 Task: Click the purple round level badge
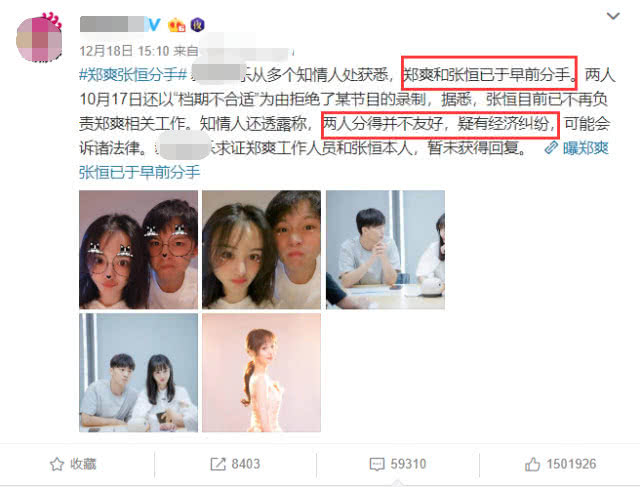click(x=198, y=25)
